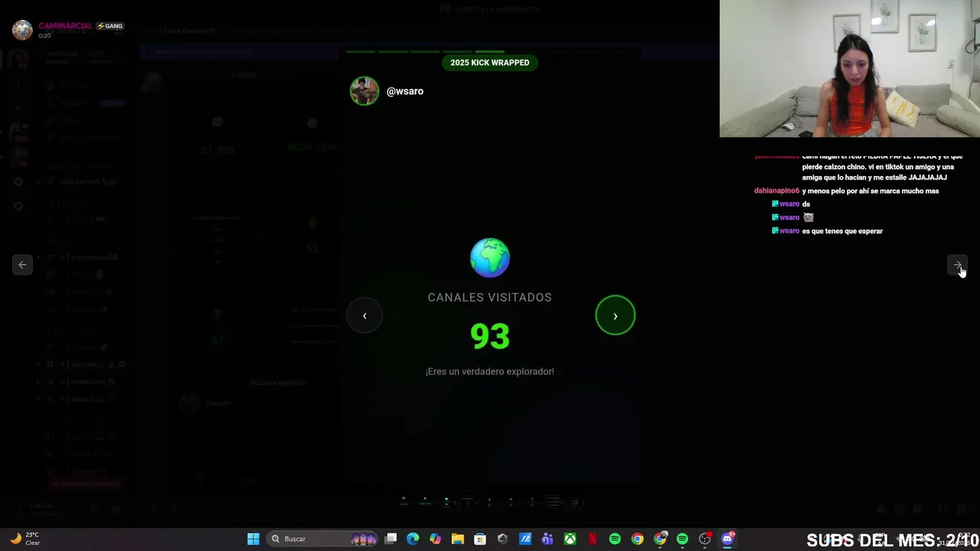This screenshot has width=980, height=551.
Task: Click the CAMIMARCIAL channel name
Action: [65, 26]
